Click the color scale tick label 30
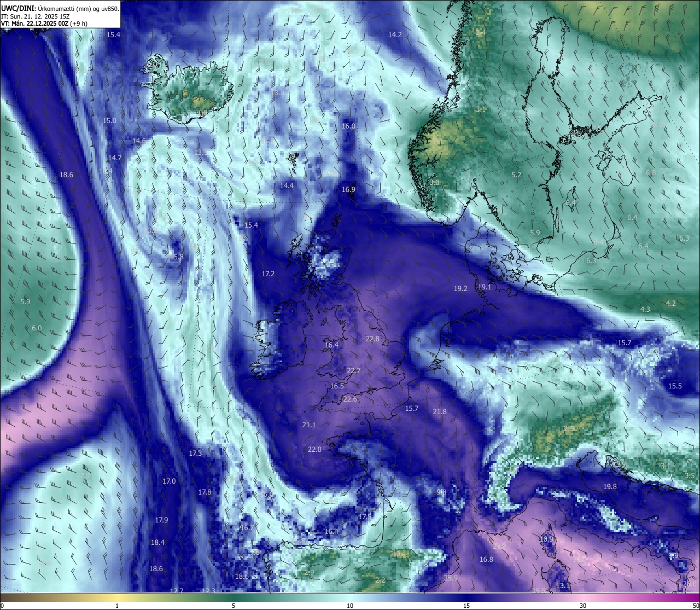Screen dimensions: 700x610 click(583, 606)
